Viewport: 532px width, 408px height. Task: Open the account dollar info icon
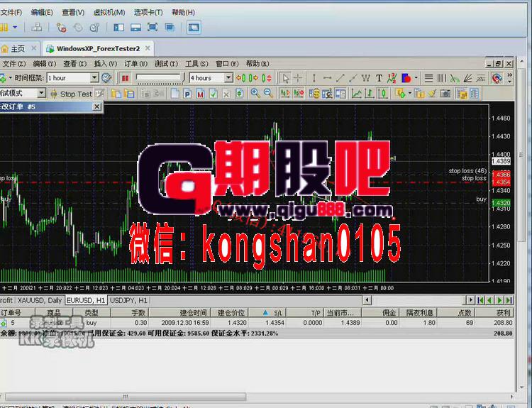coord(314,94)
